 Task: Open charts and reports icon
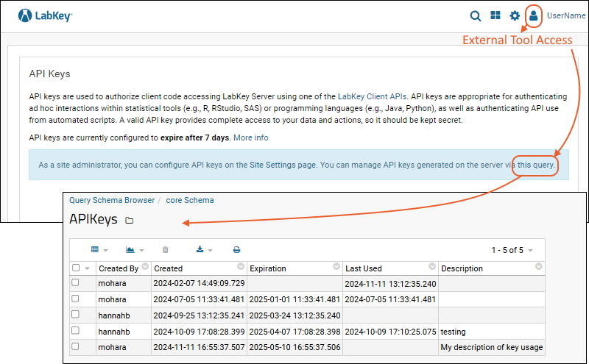[130, 249]
